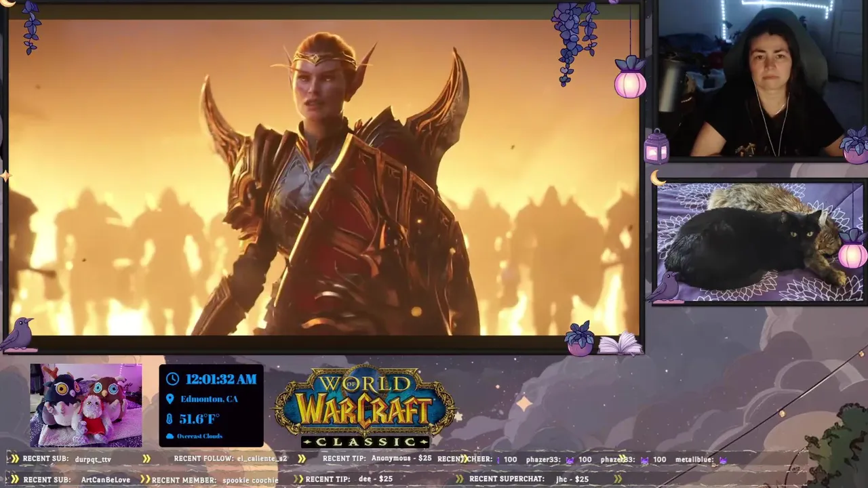Click the metallblue cheer name
This screenshot has height=488, width=868.
tap(694, 460)
